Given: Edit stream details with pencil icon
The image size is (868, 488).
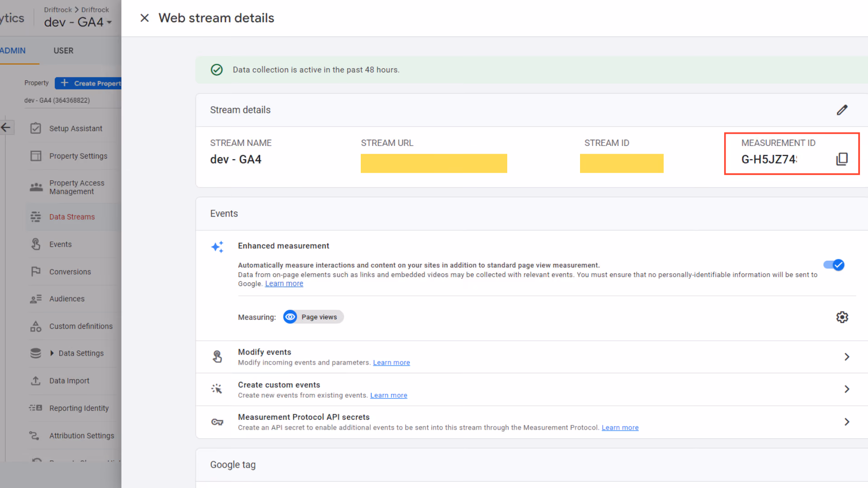Looking at the screenshot, I should click(842, 110).
